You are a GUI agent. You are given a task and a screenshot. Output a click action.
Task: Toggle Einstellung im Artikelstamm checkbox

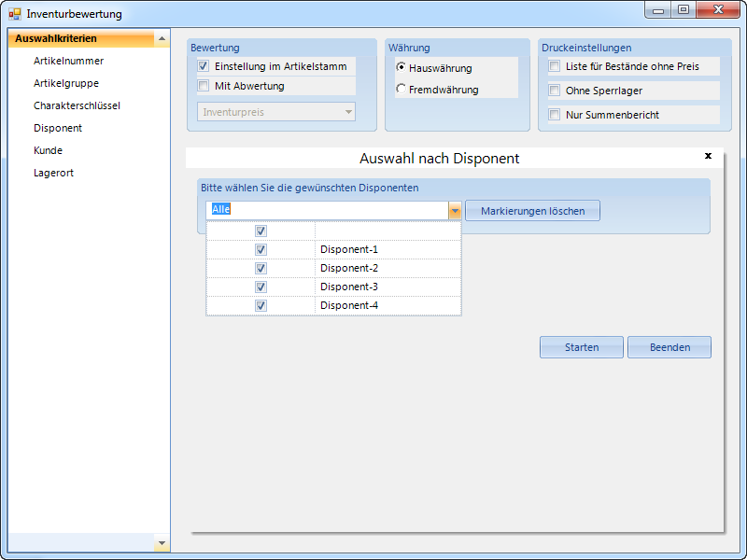(204, 66)
